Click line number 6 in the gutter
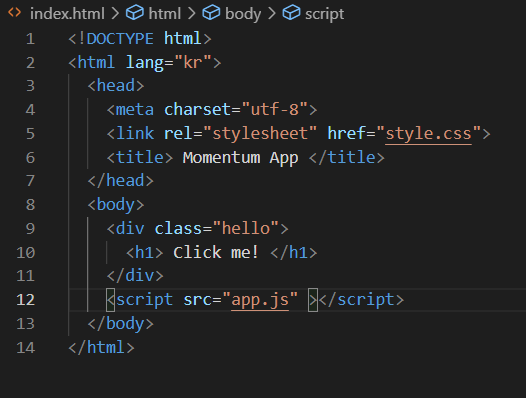The image size is (526, 398). [x=30, y=158]
